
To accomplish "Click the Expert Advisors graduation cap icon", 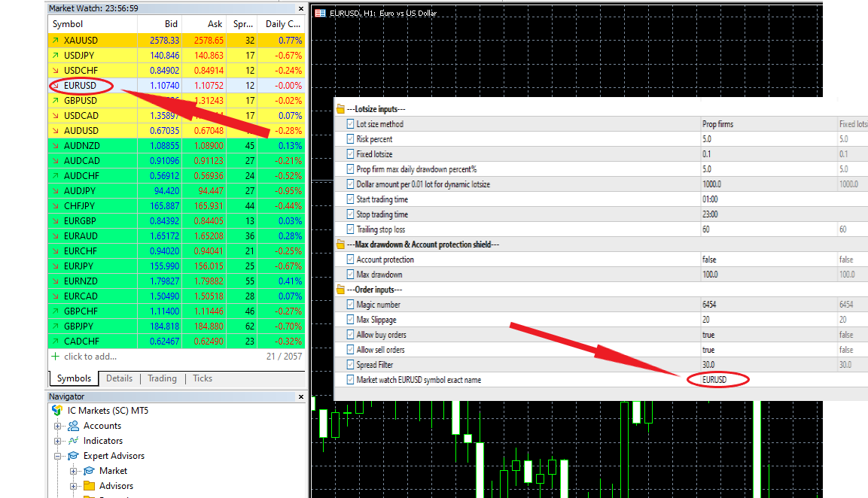I will 73,456.
